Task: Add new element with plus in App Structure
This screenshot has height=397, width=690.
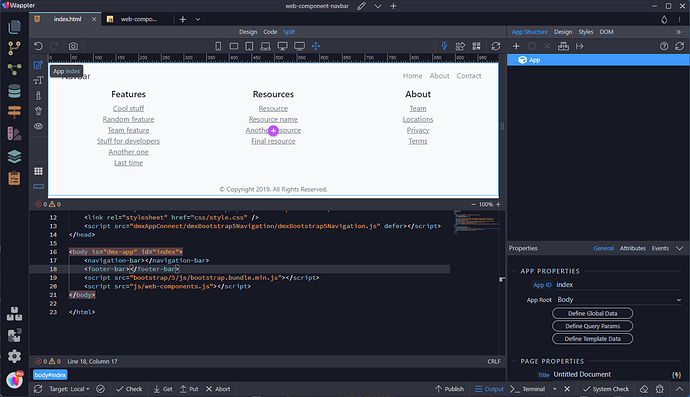Action: coord(516,46)
